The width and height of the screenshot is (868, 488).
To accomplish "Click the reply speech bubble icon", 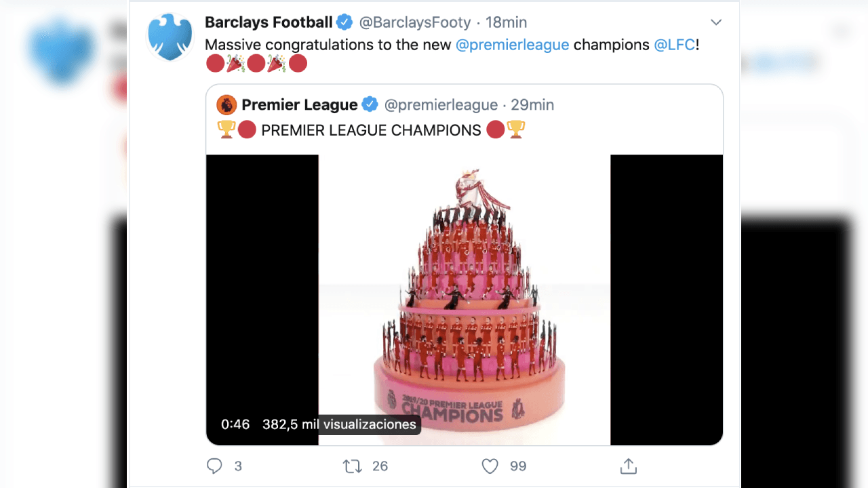I will [x=214, y=466].
